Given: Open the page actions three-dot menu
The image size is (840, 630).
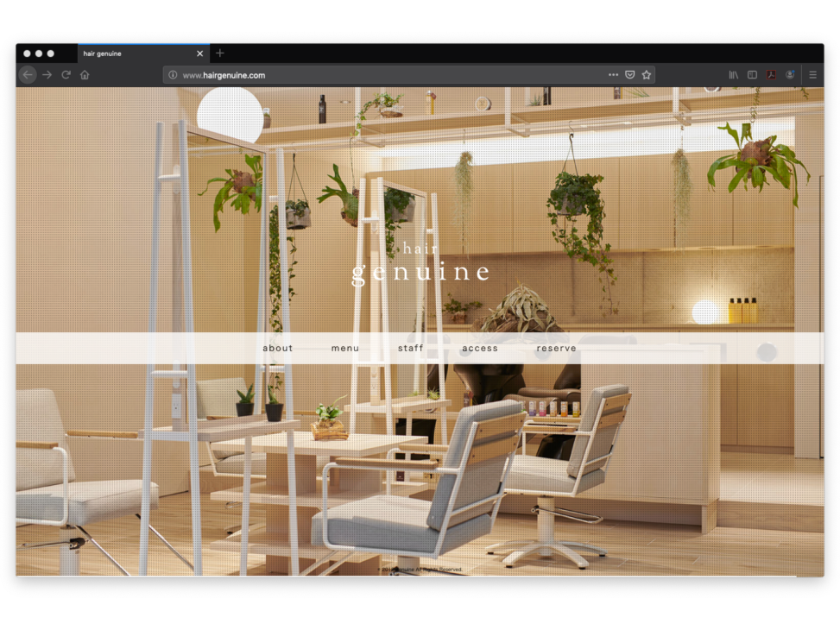Looking at the screenshot, I should [x=613, y=75].
